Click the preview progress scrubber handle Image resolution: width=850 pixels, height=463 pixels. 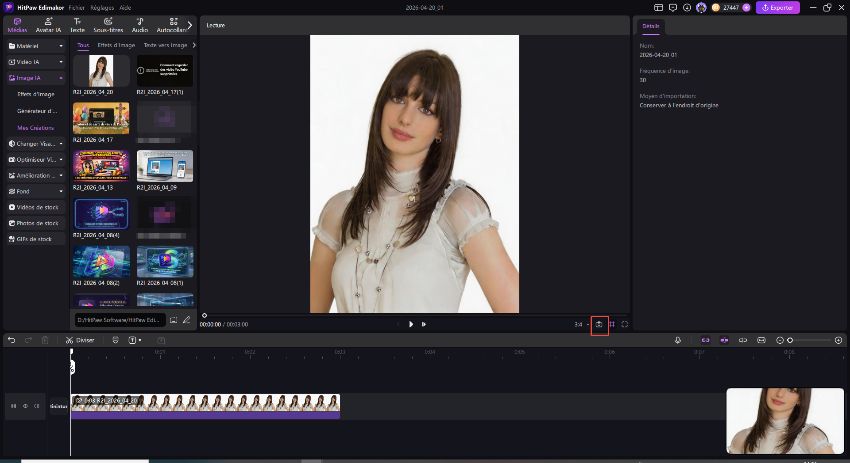tap(204, 315)
